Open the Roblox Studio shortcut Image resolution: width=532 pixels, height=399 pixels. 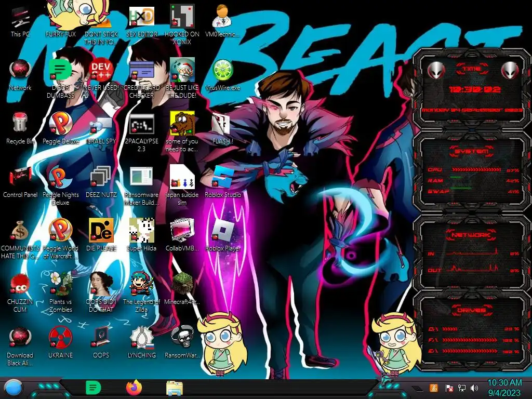222,182
